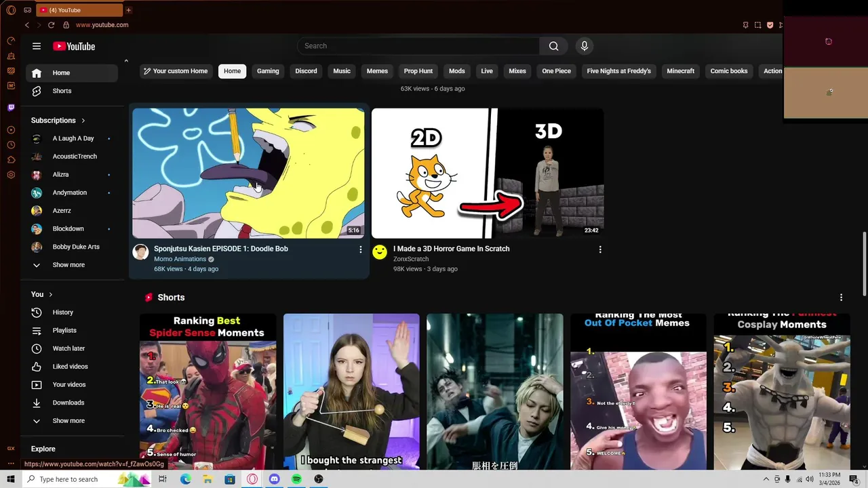Reload the page
Screen dimensions: 868x488
point(51,25)
